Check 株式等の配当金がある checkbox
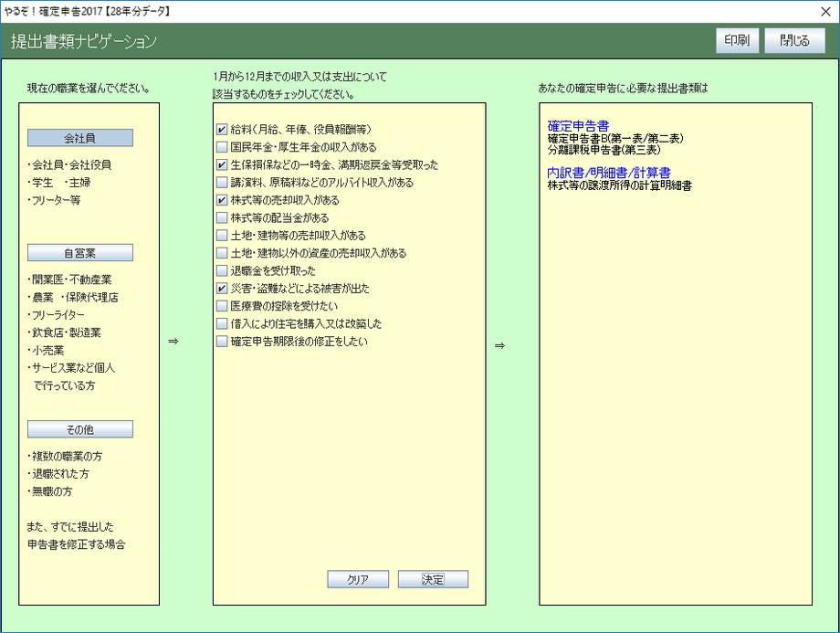 pos(222,217)
